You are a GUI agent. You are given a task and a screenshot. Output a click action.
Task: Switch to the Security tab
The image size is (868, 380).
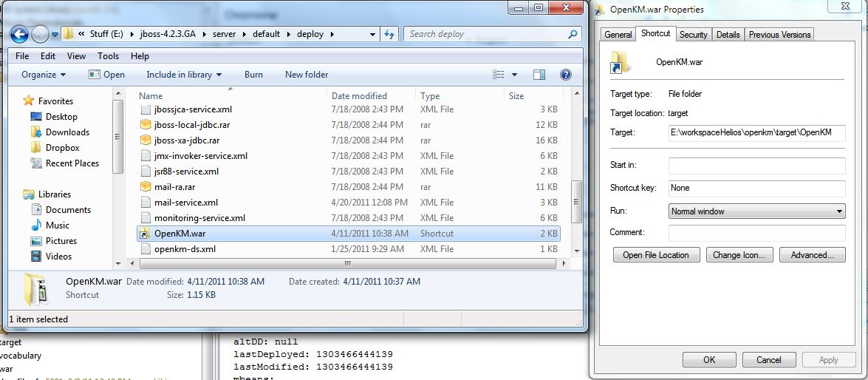693,35
